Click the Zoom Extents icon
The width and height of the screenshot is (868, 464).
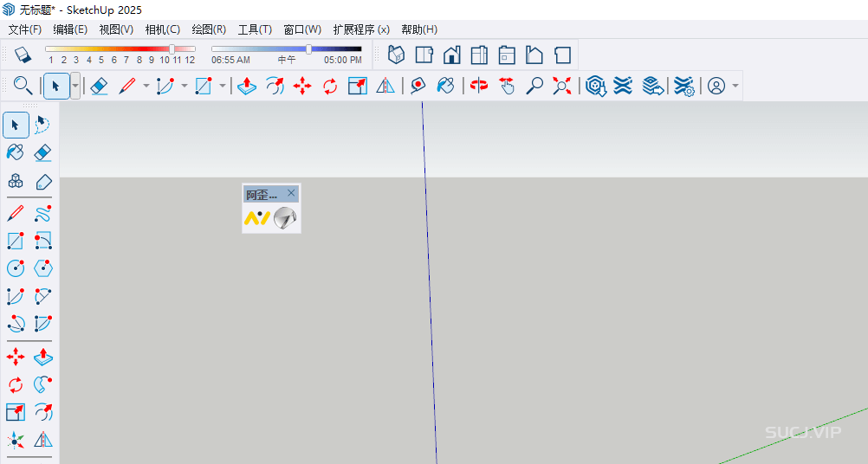click(x=562, y=86)
